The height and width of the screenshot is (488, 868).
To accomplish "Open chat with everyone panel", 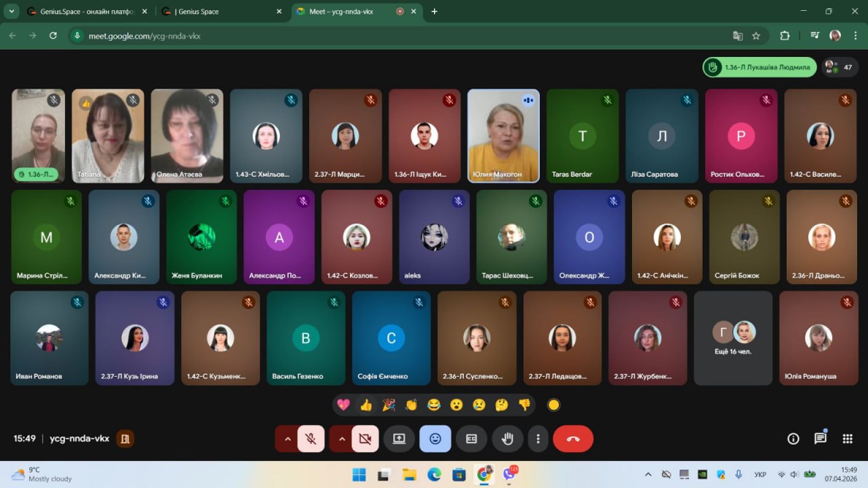I will [820, 439].
